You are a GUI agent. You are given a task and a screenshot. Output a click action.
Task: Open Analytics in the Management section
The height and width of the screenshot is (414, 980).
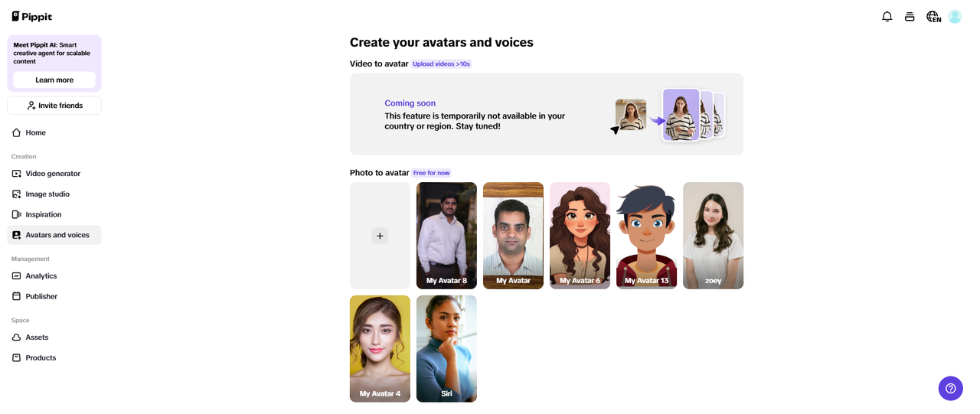coord(41,276)
